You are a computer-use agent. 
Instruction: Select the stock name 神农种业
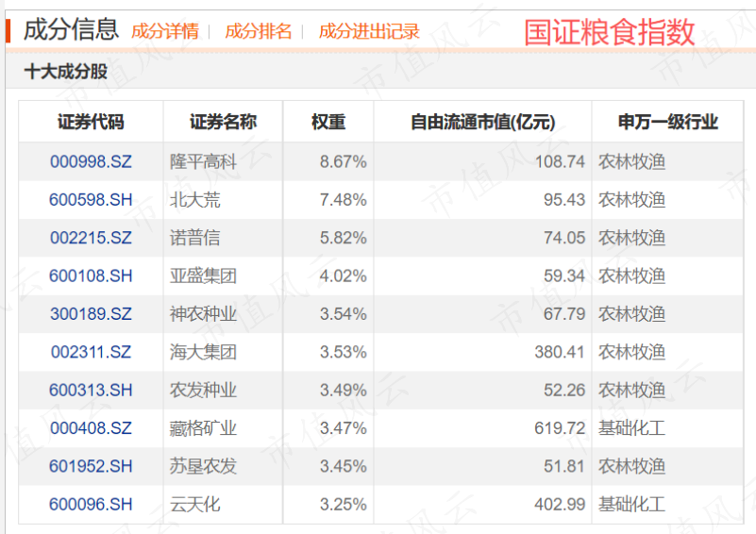pos(203,314)
